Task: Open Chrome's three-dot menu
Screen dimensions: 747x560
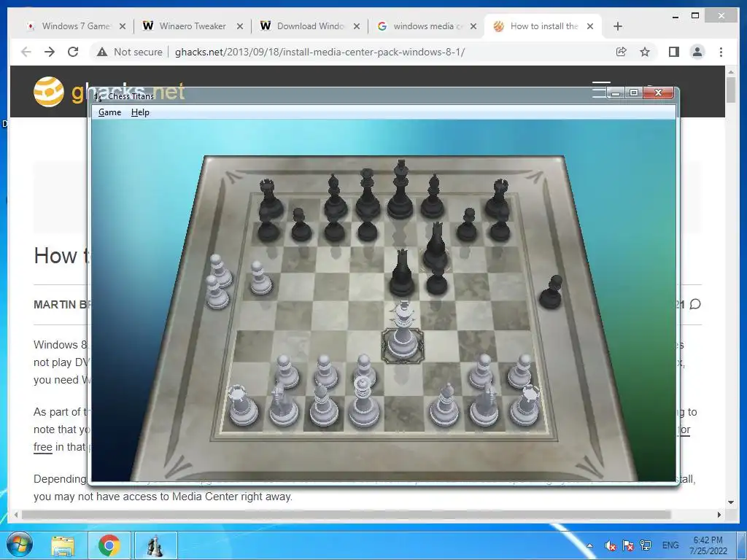Action: (721, 52)
